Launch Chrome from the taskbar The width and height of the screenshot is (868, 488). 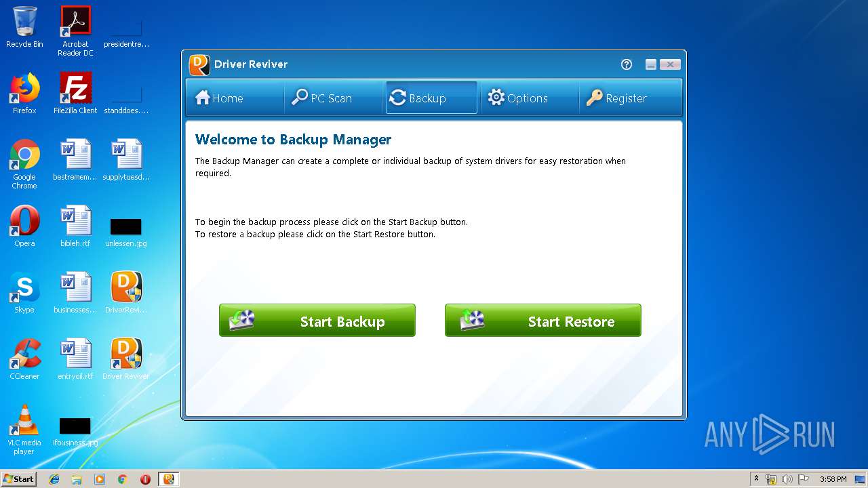coord(123,479)
